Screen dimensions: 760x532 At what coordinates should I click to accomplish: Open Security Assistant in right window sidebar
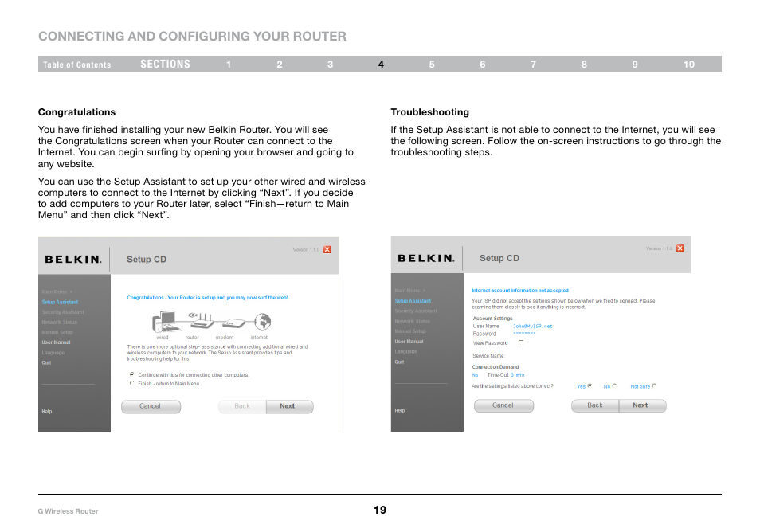[416, 311]
